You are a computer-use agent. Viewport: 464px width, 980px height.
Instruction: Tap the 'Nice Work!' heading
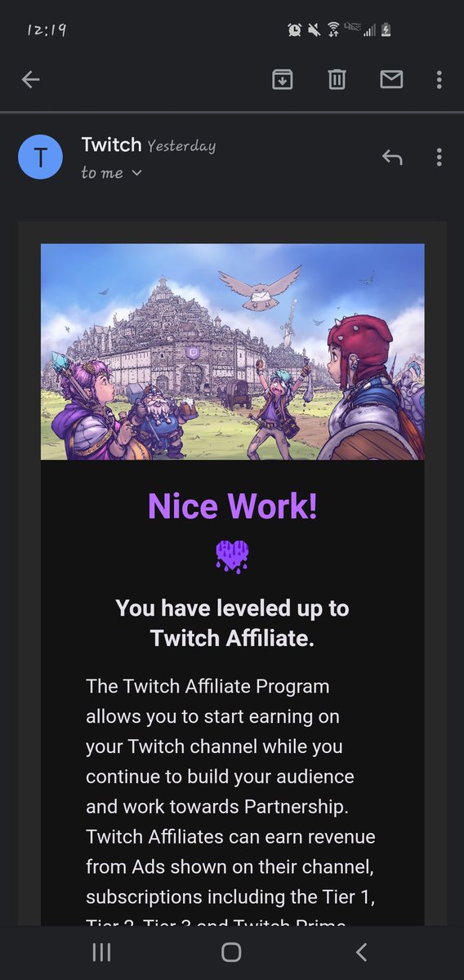232,506
